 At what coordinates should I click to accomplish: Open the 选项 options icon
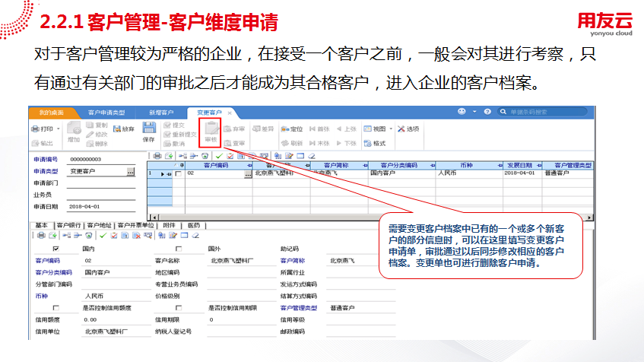click(401, 129)
